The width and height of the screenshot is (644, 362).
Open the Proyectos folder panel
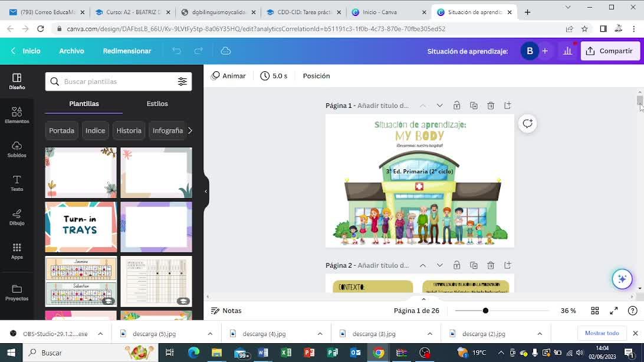[17, 293]
